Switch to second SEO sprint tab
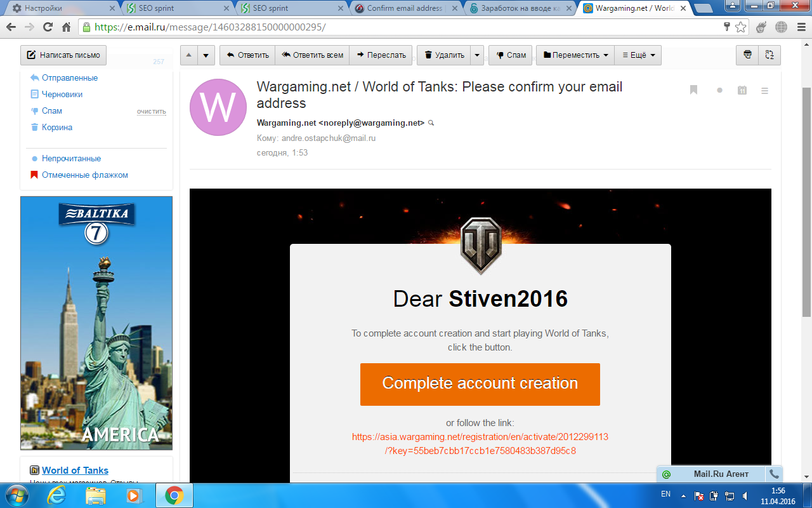 [x=290, y=8]
